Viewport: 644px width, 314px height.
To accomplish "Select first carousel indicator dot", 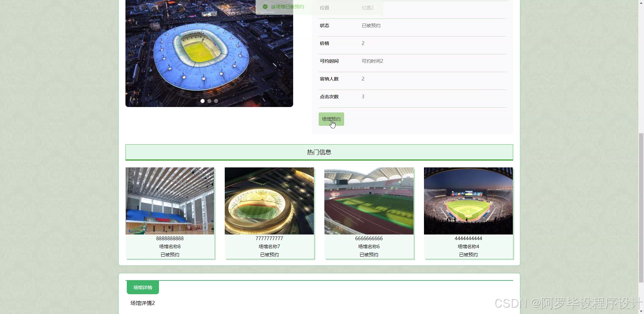I will pyautogui.click(x=202, y=101).
